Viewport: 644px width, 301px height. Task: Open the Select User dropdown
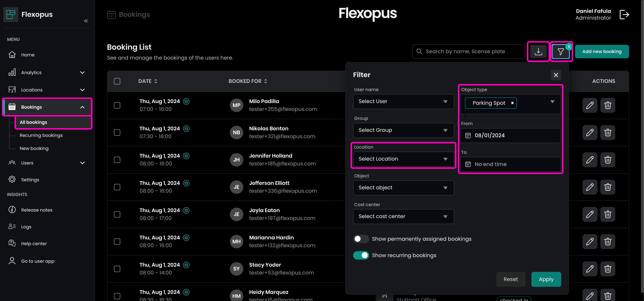click(x=403, y=102)
